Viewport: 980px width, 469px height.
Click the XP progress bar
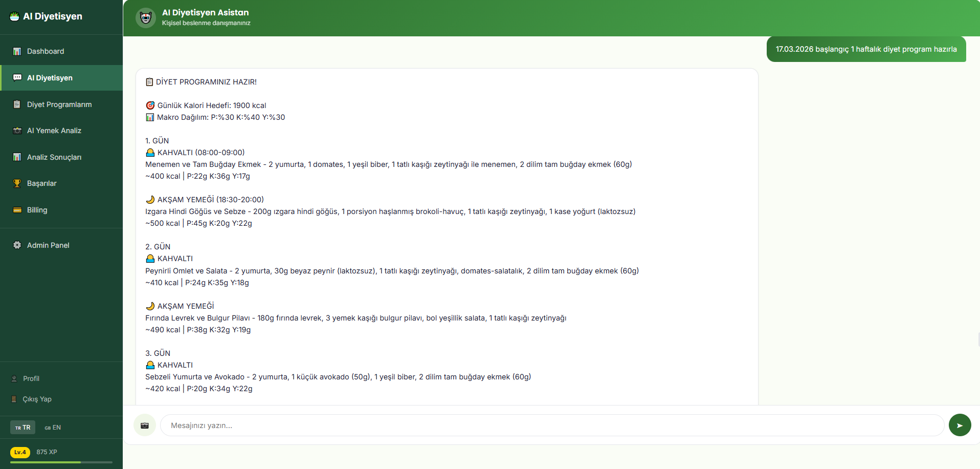click(x=61, y=462)
